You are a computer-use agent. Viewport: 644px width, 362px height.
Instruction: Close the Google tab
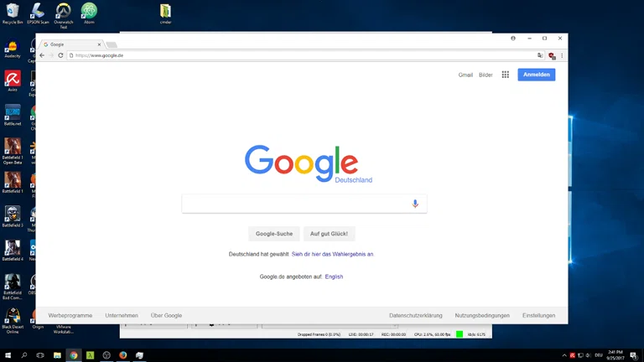(x=99, y=44)
